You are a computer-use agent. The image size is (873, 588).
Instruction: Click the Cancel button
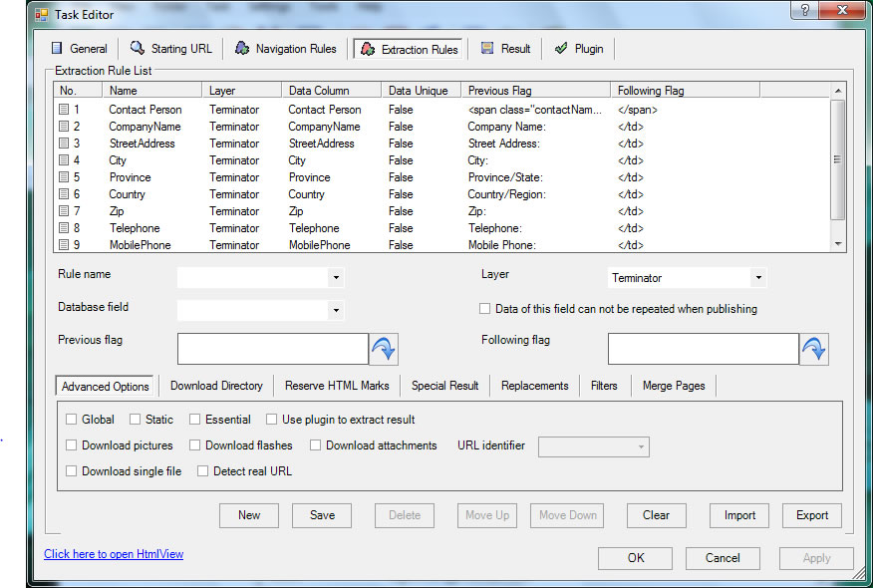(x=723, y=558)
